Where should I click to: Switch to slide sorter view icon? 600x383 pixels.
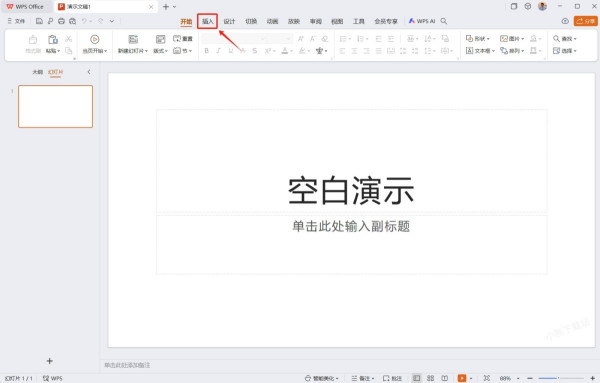tap(430, 378)
